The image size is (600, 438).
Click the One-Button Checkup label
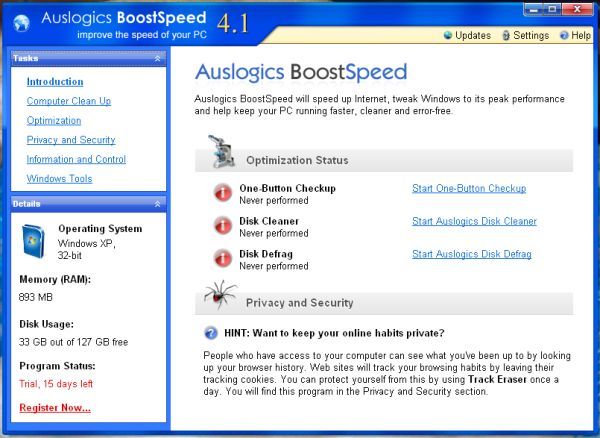(x=287, y=189)
